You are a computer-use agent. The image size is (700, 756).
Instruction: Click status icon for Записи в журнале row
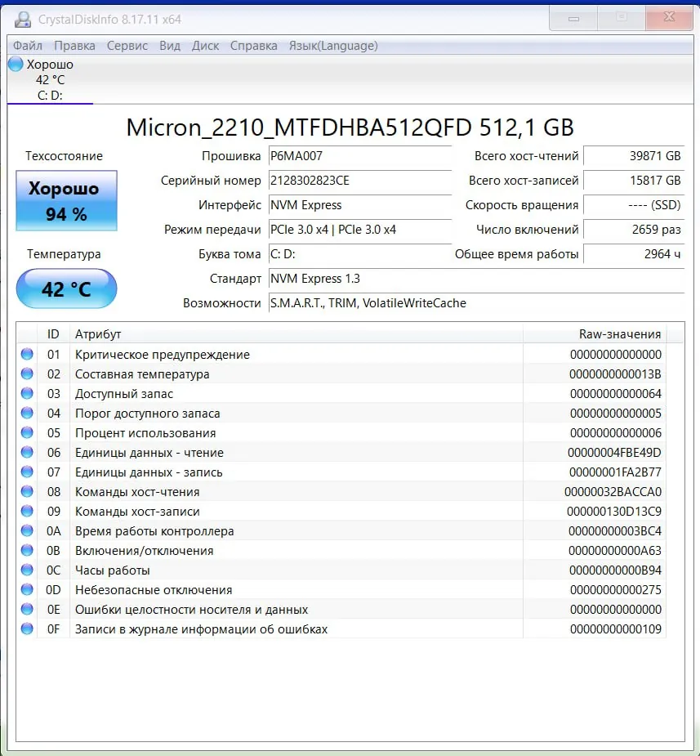(x=27, y=629)
